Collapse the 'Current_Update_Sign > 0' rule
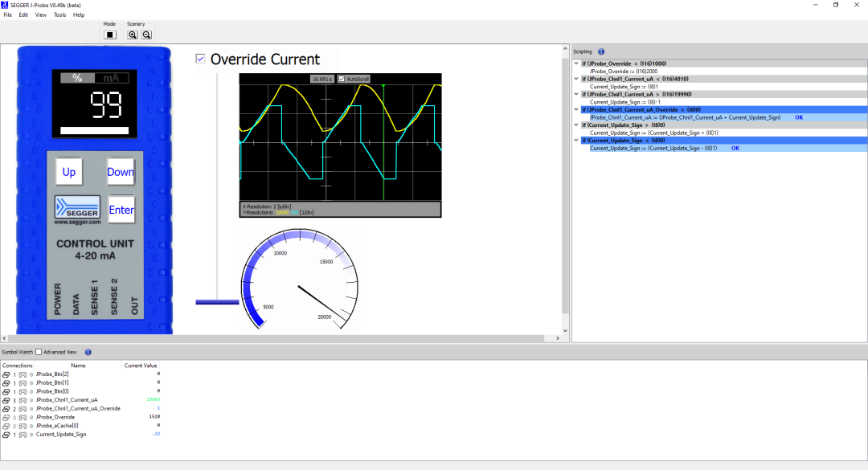Image resolution: width=868 pixels, height=470 pixels. click(x=576, y=125)
